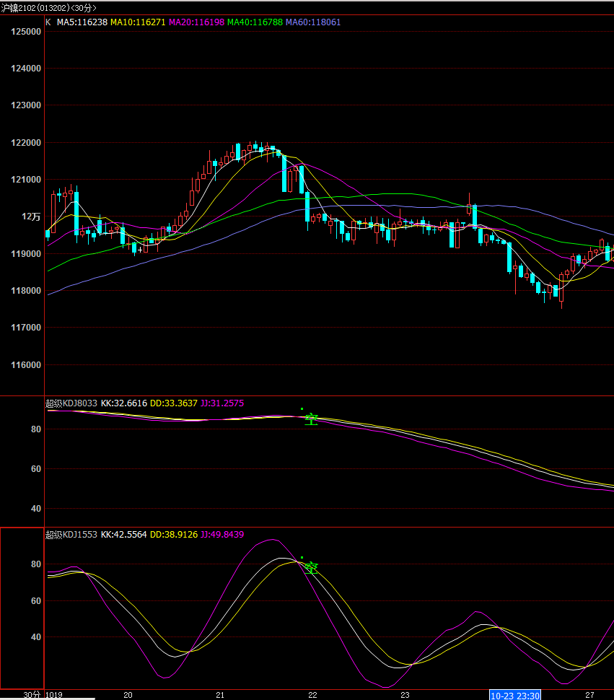The image size is (614, 700).
Task: Click the 30分 period label on time axis
Action: pos(32,695)
